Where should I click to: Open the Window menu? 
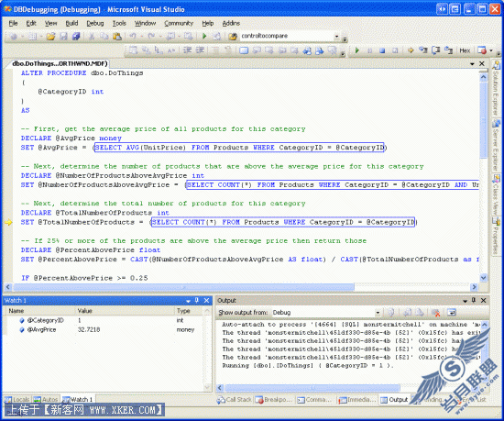(145, 23)
